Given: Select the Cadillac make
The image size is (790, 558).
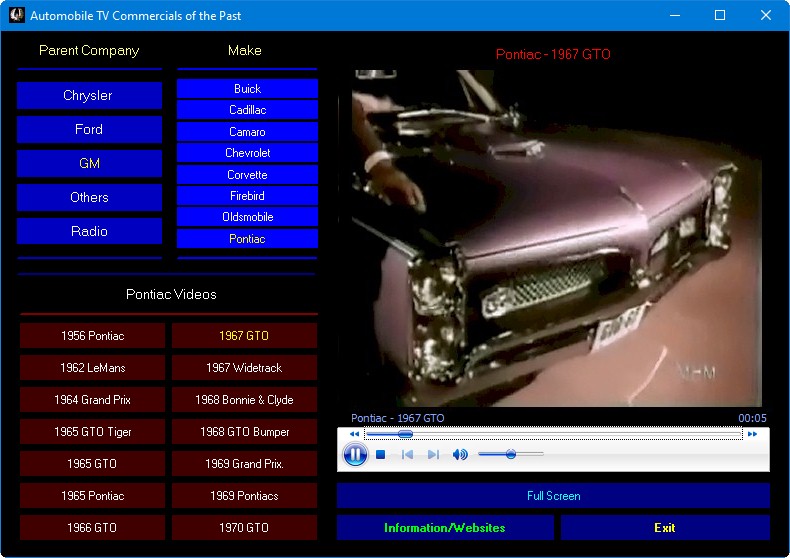Looking at the screenshot, I should [247, 110].
